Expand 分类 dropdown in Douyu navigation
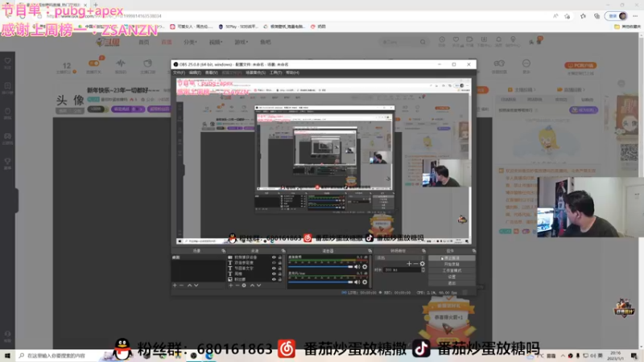This screenshot has width=644, height=362. [x=190, y=42]
